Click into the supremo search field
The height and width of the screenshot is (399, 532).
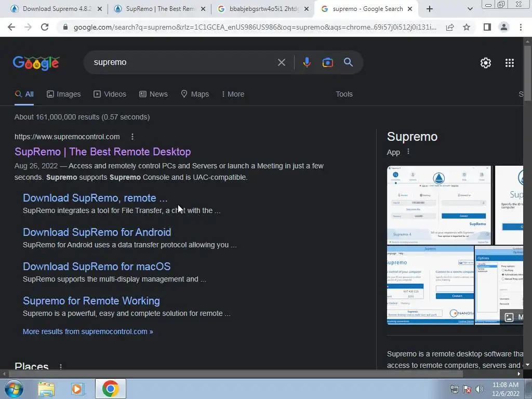tap(183, 62)
